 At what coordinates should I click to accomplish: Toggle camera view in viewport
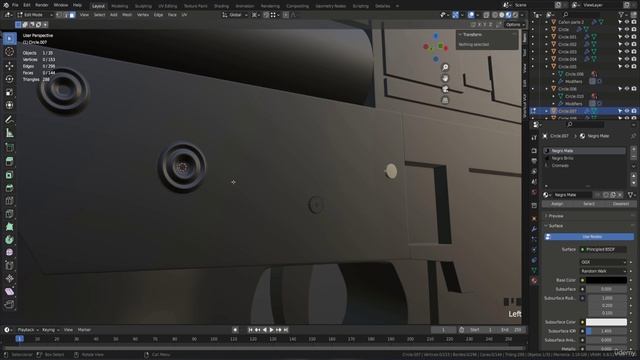445,89
